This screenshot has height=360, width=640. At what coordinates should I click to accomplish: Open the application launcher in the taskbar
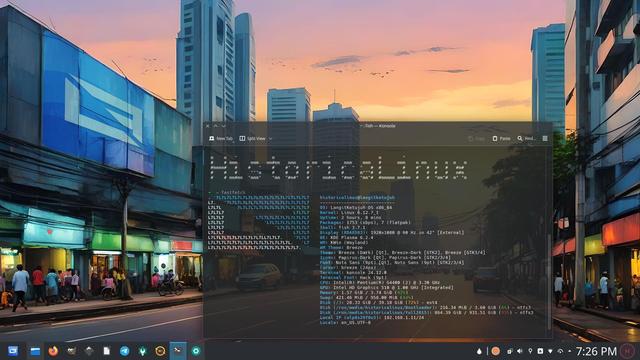(x=13, y=351)
